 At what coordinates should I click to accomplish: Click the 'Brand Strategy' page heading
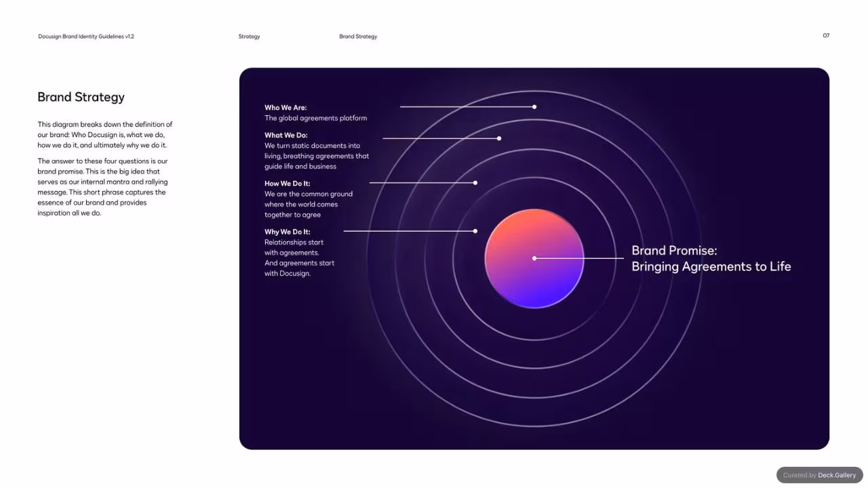click(x=81, y=97)
